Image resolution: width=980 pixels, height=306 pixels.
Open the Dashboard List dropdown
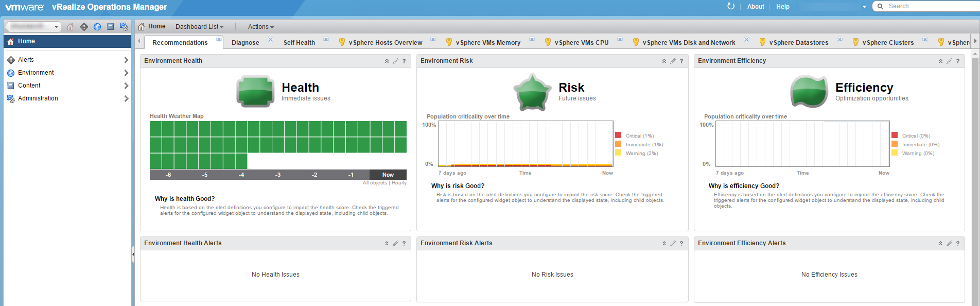click(199, 27)
